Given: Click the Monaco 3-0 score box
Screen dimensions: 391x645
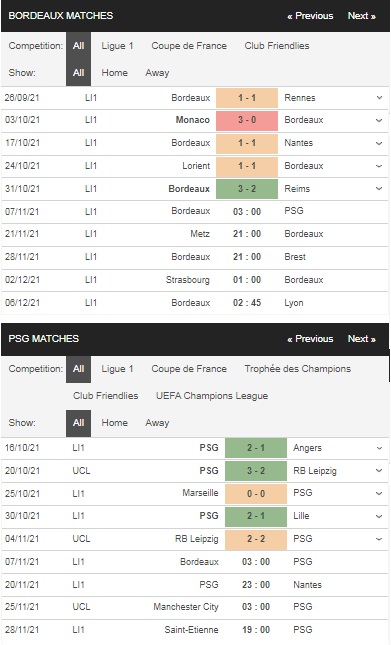Looking at the screenshot, I should pos(247,120).
